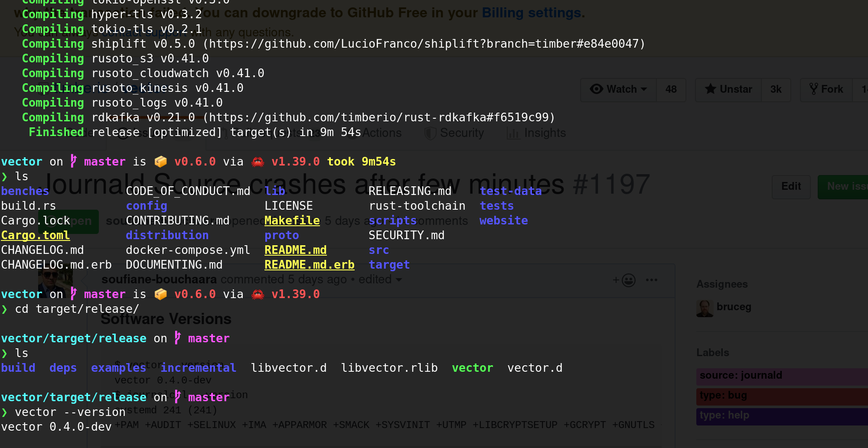Click the fork icon on the Fork button
868x448 pixels.
coord(814,89)
